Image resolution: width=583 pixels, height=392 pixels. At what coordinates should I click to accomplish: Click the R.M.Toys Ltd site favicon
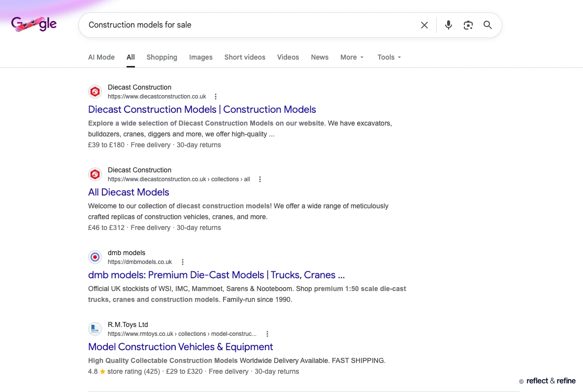(x=95, y=328)
